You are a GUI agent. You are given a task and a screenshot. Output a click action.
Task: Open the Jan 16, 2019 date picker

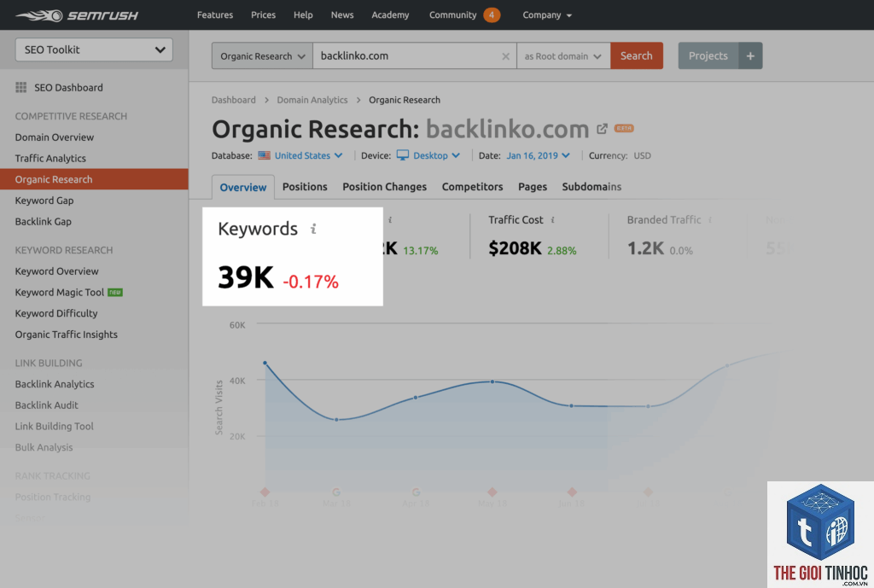538,155
